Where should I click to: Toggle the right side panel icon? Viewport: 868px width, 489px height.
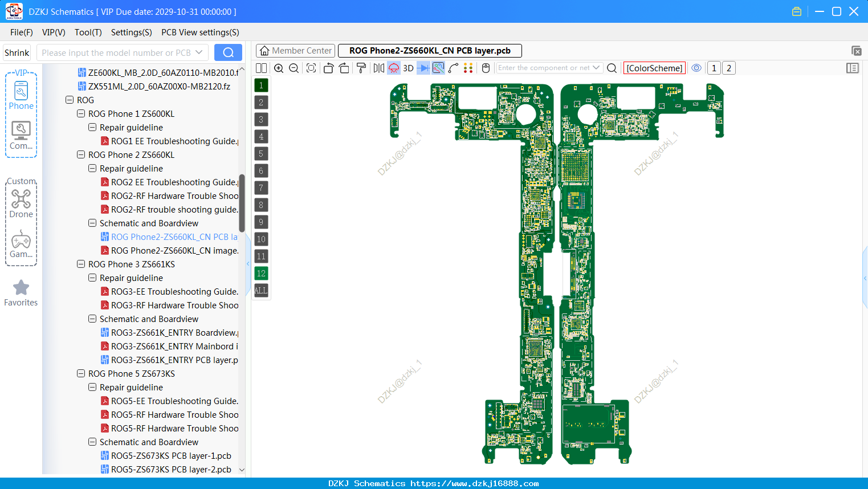(853, 68)
